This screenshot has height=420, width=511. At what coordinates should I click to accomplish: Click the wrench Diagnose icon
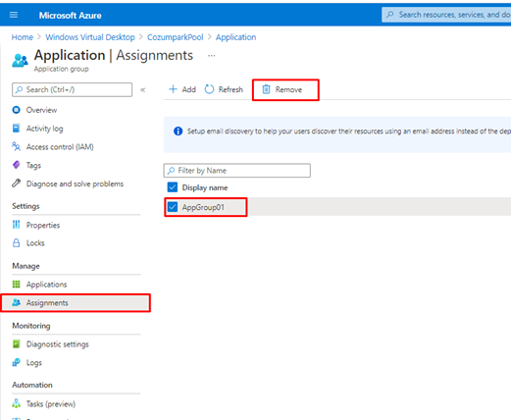16,184
